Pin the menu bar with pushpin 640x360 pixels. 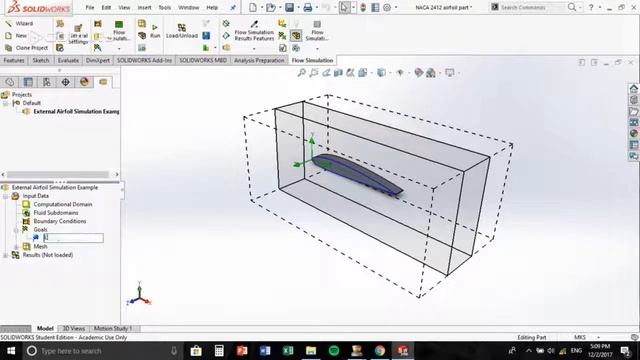[233, 7]
